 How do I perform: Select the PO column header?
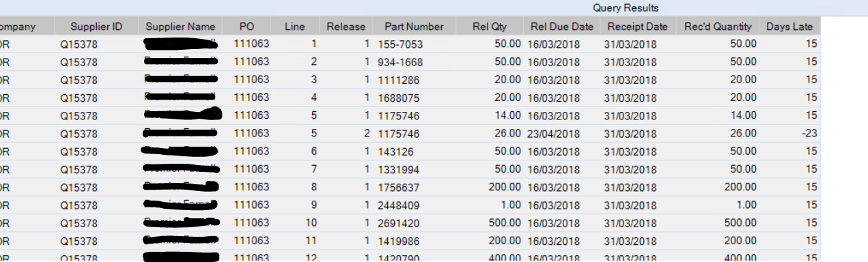pyautogui.click(x=247, y=27)
